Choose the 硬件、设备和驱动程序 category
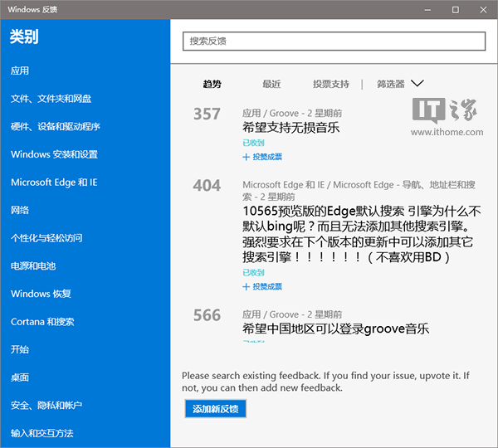 click(x=56, y=126)
